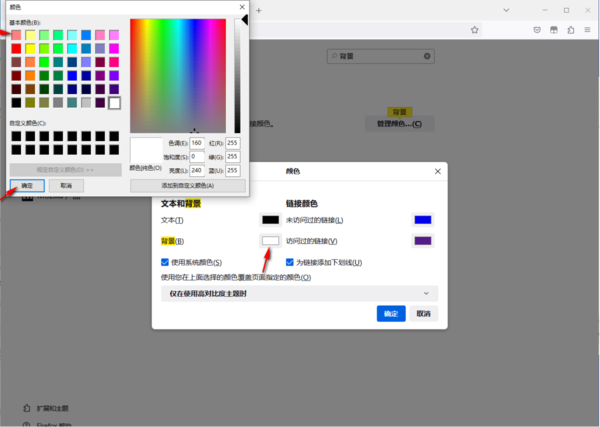Viewport: 600px width, 427px height.
Task: Select the white basic color swatch
Action: (x=115, y=102)
